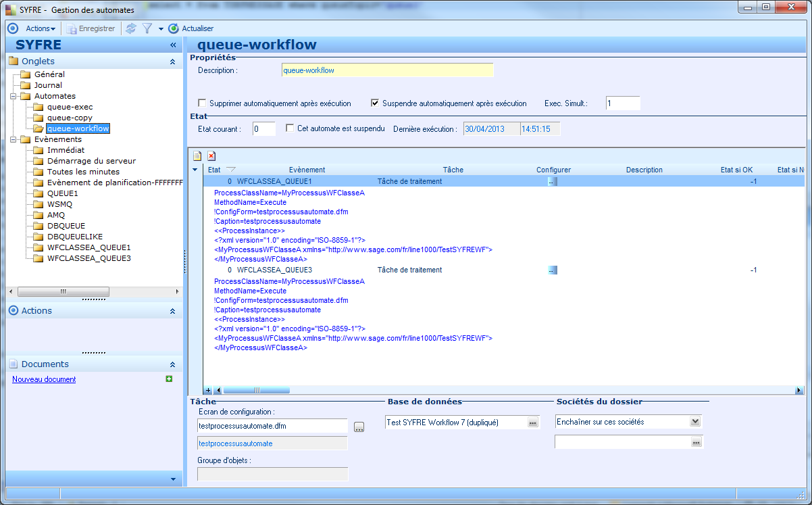The height and width of the screenshot is (505, 812).
Task: Open the Actions toolbar menu
Action: click(41, 28)
